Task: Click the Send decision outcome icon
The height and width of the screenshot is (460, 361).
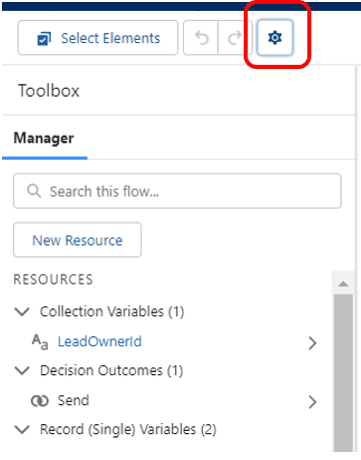Action: 40,401
